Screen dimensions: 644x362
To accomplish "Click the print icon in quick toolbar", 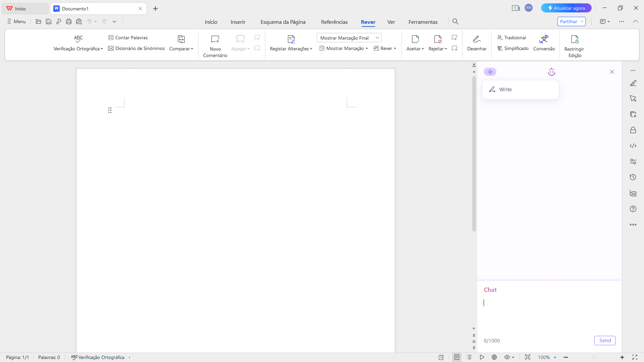I will pos(69,21).
